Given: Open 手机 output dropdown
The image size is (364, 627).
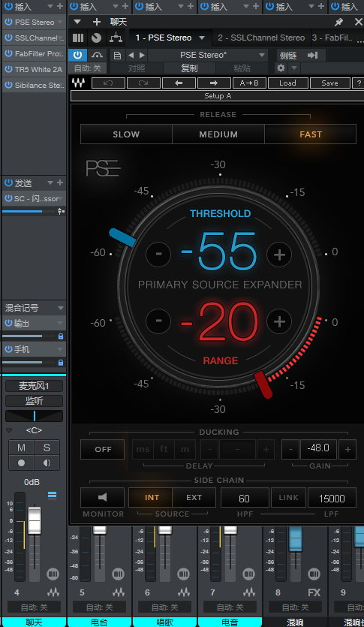Looking at the screenshot, I should coord(61,349).
